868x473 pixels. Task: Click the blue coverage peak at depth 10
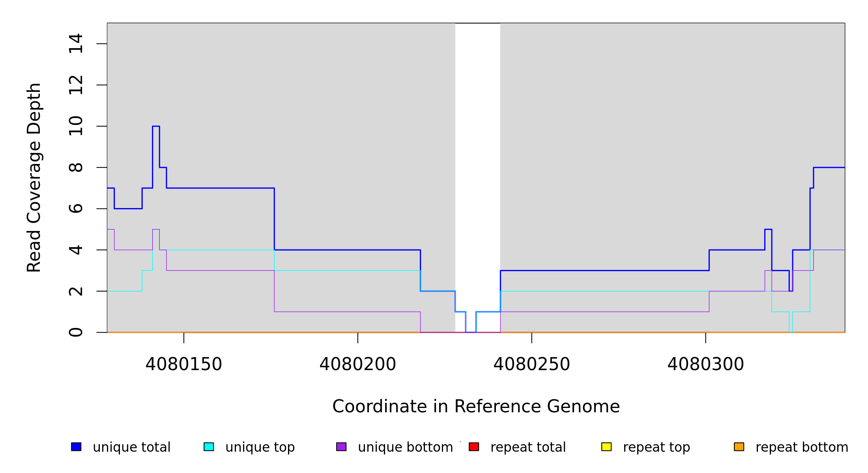pos(156,126)
